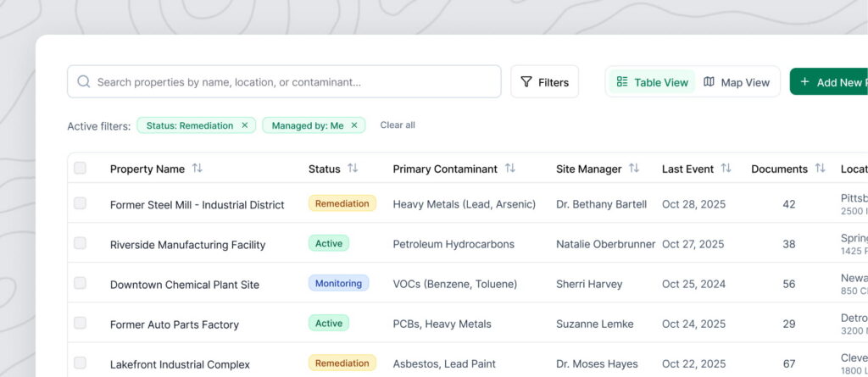Sort by Property Name column icon
This screenshot has height=377, width=868.
pyautogui.click(x=198, y=169)
